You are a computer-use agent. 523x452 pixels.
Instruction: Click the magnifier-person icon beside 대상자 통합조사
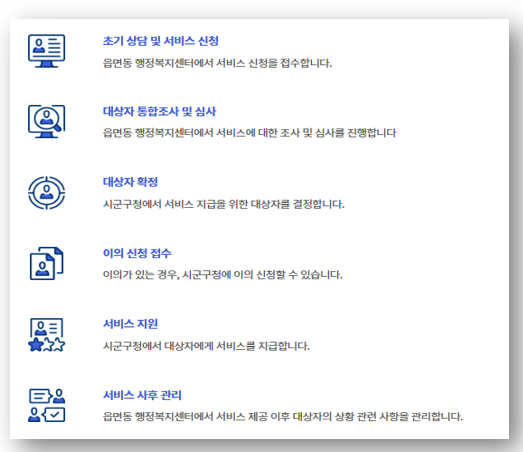(x=46, y=121)
